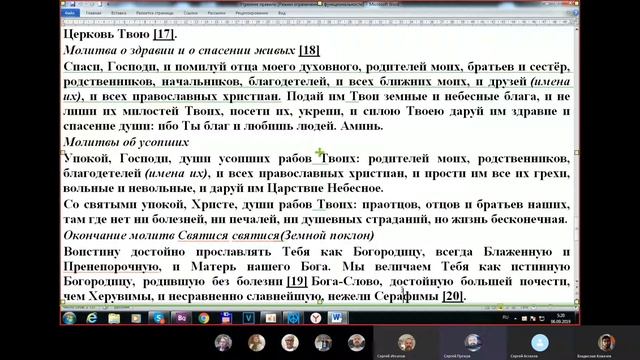
Task: Launch Internet Explorer from the taskbar
Action: tap(92, 318)
